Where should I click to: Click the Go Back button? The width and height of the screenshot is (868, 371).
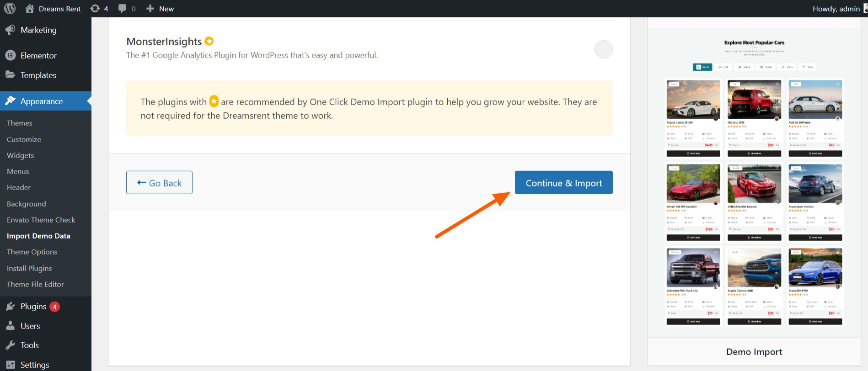tap(159, 182)
